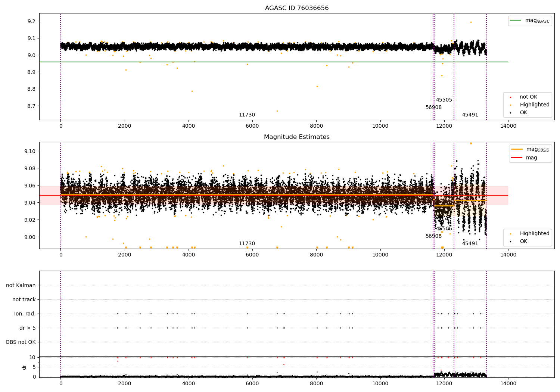Click the '11730' annotation in Magnitude Estimates plot
Viewport: 560px width, 392px height.
(247, 243)
